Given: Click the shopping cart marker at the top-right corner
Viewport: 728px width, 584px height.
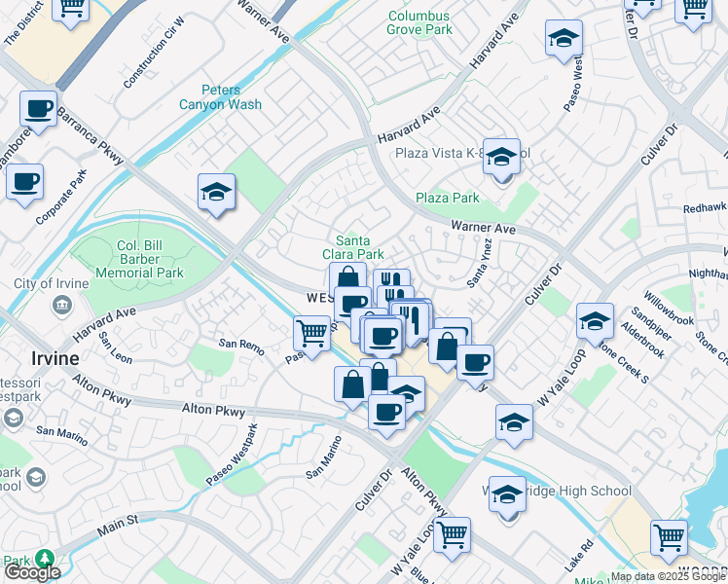Looking at the screenshot, I should (693, 12).
